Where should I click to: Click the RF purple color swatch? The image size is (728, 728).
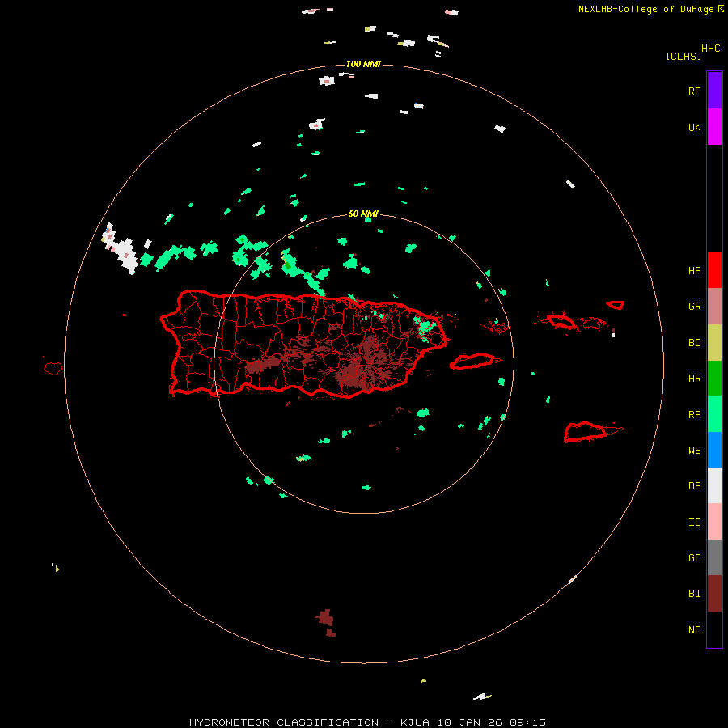[714, 91]
